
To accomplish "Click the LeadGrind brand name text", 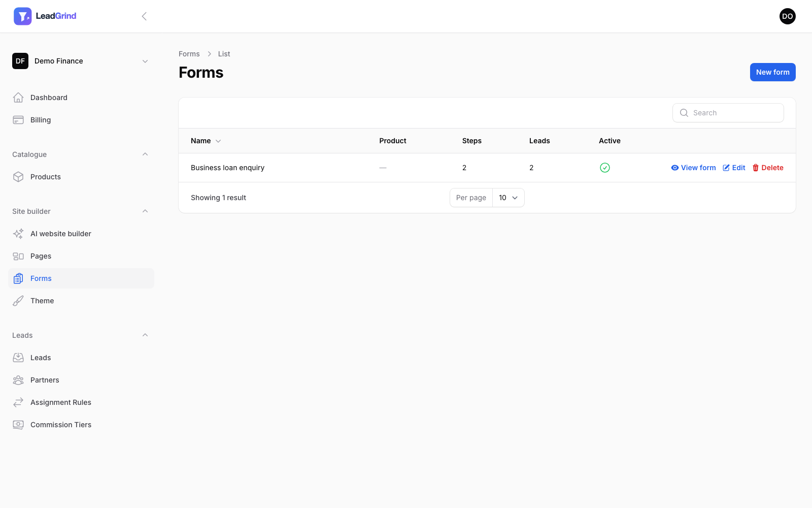I will click(x=56, y=16).
